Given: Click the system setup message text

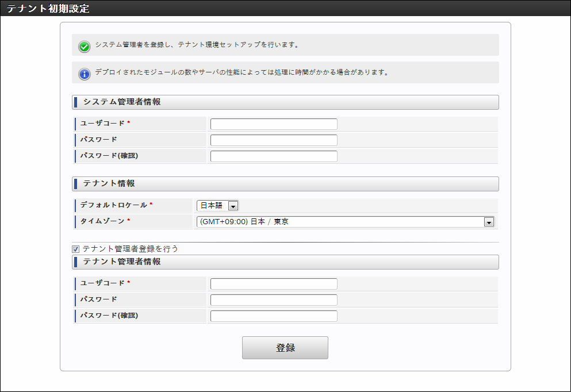Looking at the screenshot, I should coord(197,44).
